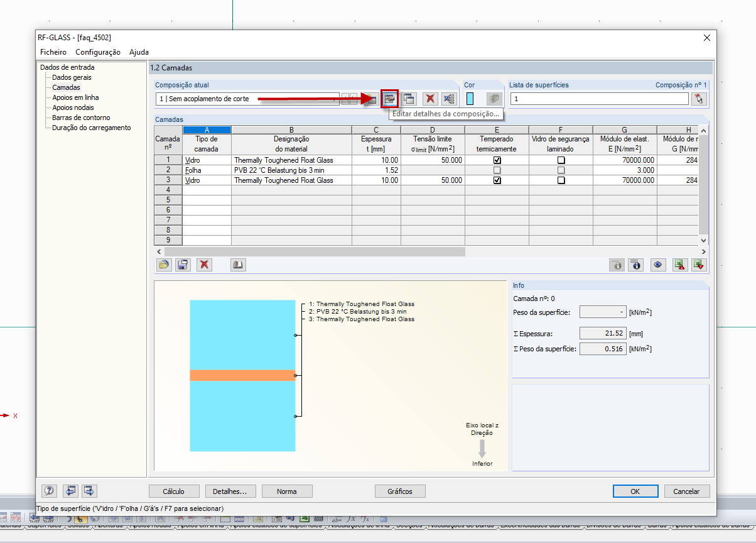Click the table scroll-right arrow
756x543 pixels.
(703, 251)
